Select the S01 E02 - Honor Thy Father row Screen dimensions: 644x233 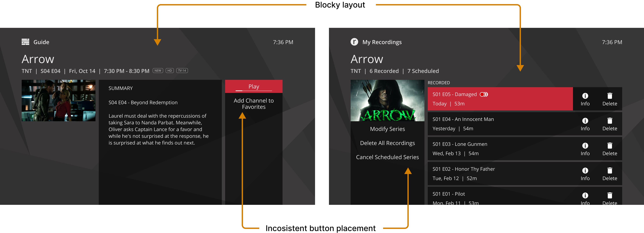tap(500, 174)
